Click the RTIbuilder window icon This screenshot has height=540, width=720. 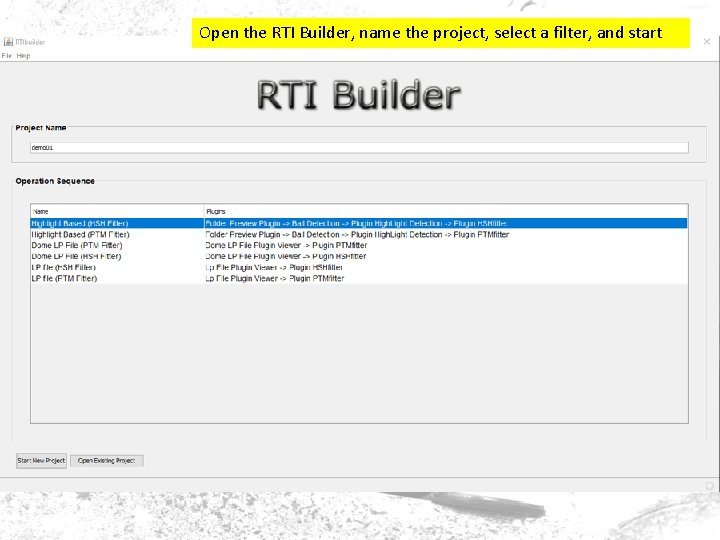pos(8,42)
